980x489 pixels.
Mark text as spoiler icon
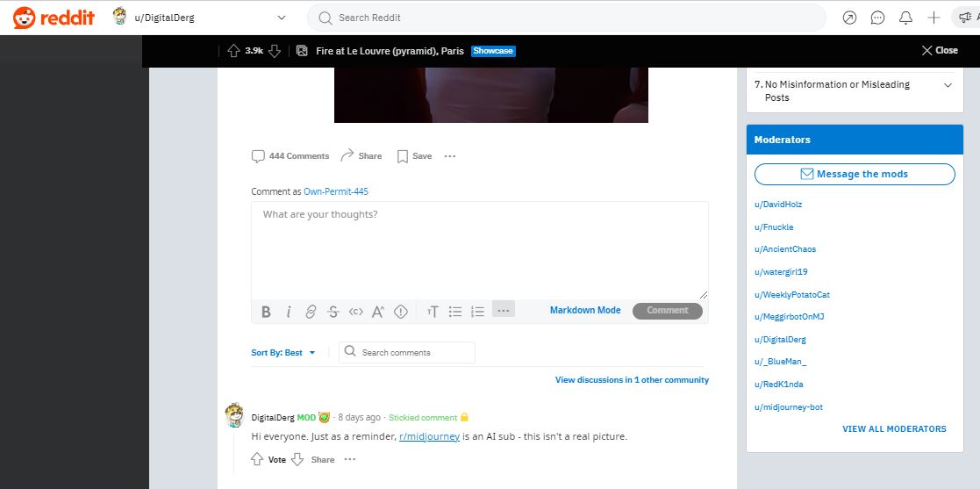(401, 312)
